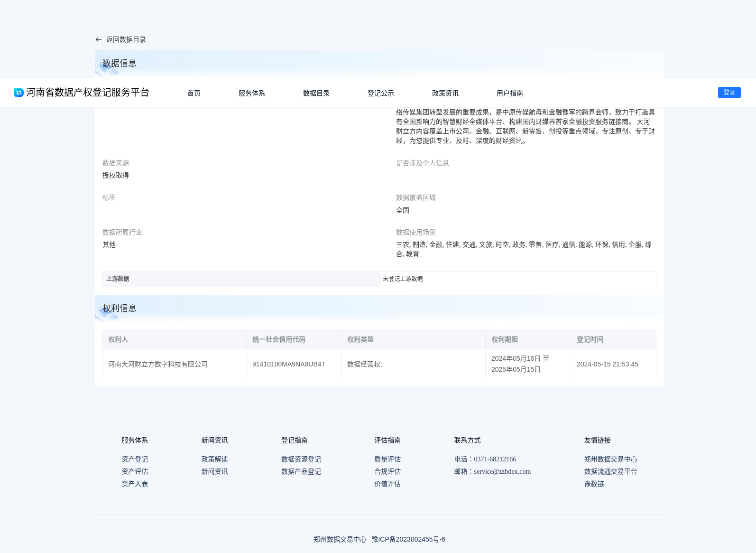Click the email service@zzbdex.com
Image resolution: width=756 pixels, height=553 pixels.
(502, 471)
